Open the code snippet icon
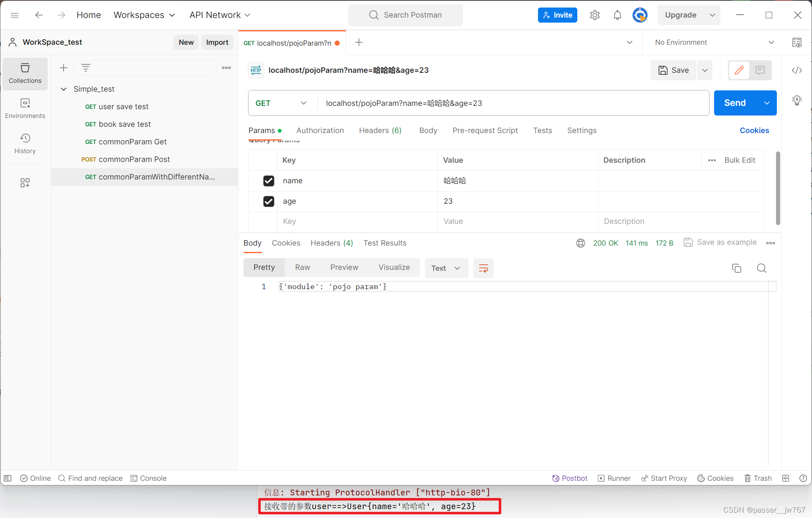The image size is (812, 518). pos(797,70)
